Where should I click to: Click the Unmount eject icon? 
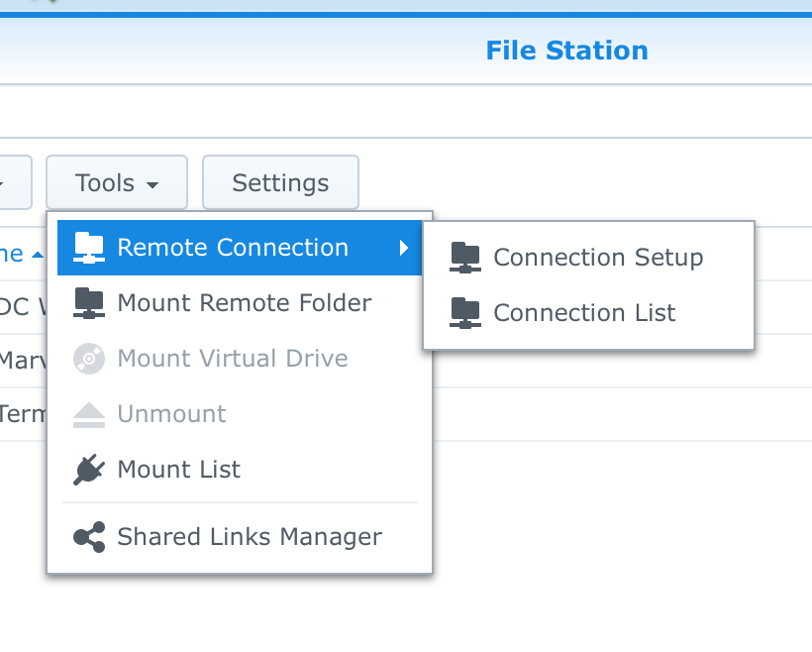[89, 414]
